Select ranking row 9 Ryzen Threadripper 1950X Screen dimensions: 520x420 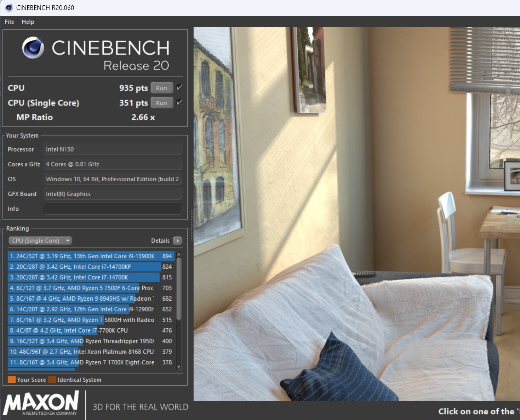coord(91,341)
